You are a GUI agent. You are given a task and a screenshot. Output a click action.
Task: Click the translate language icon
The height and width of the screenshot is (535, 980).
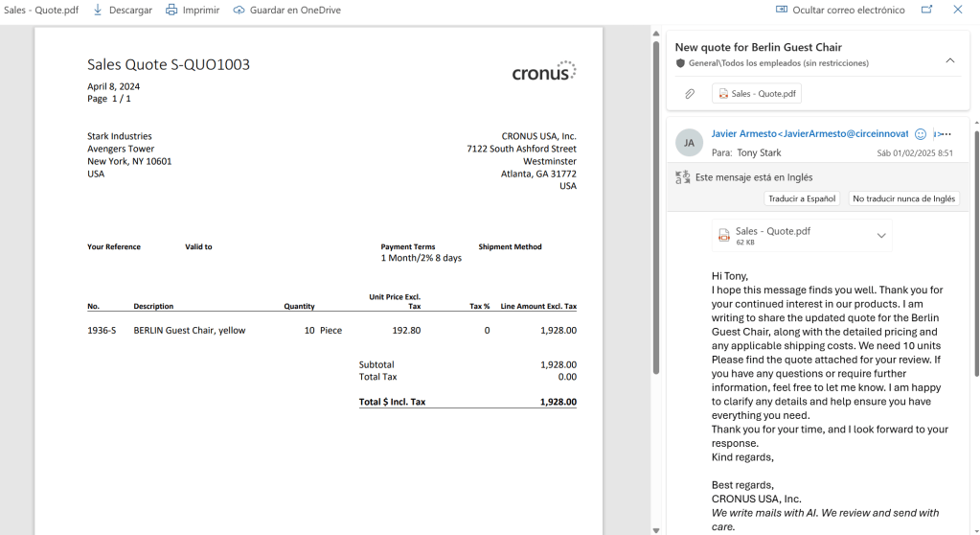(x=682, y=177)
